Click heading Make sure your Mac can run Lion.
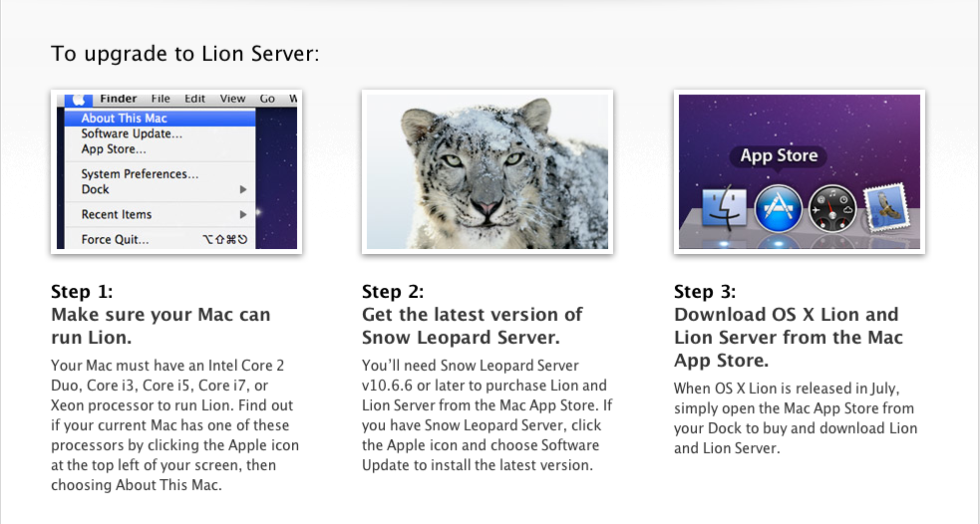This screenshot has height=524, width=980. pos(161,326)
